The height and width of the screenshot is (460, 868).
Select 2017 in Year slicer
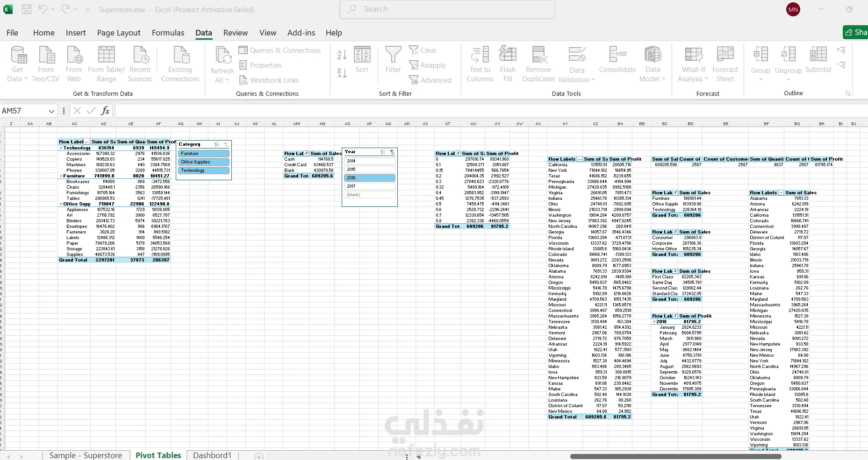[x=370, y=186]
